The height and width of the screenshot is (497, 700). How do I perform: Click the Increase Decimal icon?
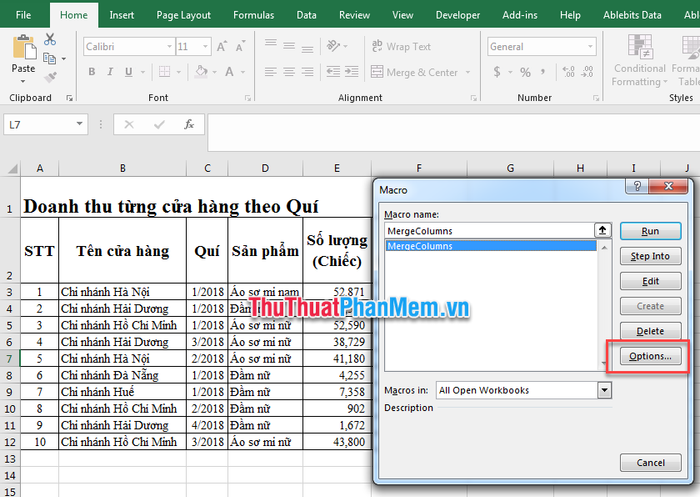coord(569,71)
